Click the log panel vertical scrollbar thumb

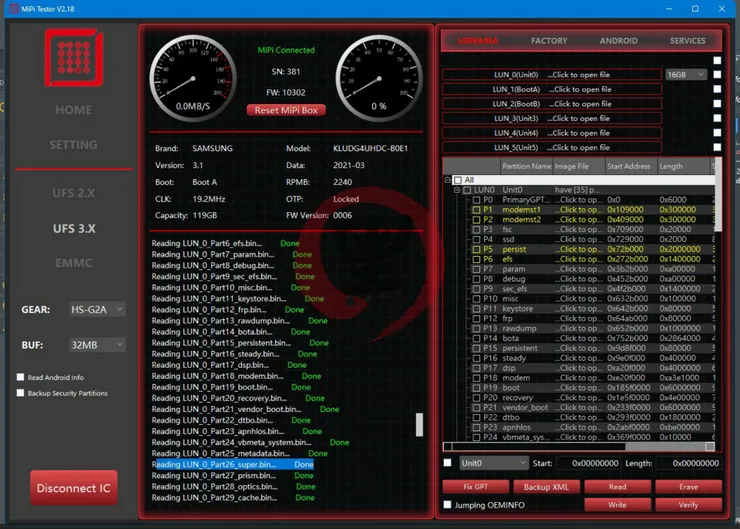(x=419, y=425)
